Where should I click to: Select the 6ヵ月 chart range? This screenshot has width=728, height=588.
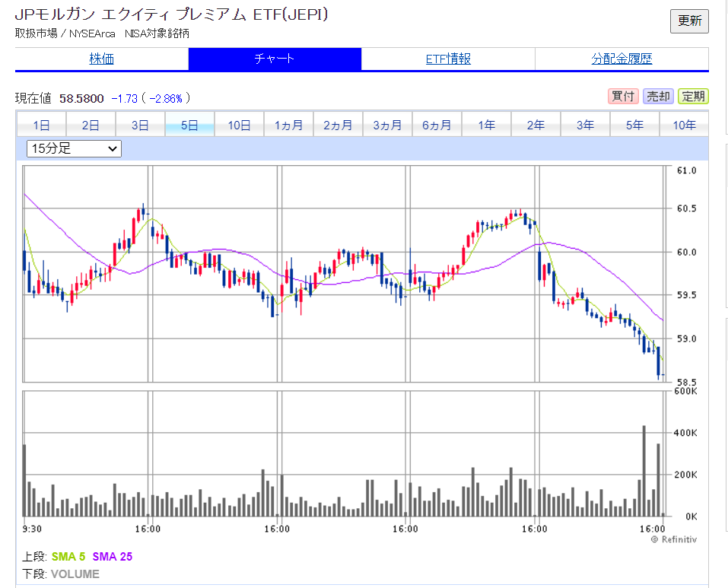(437, 125)
